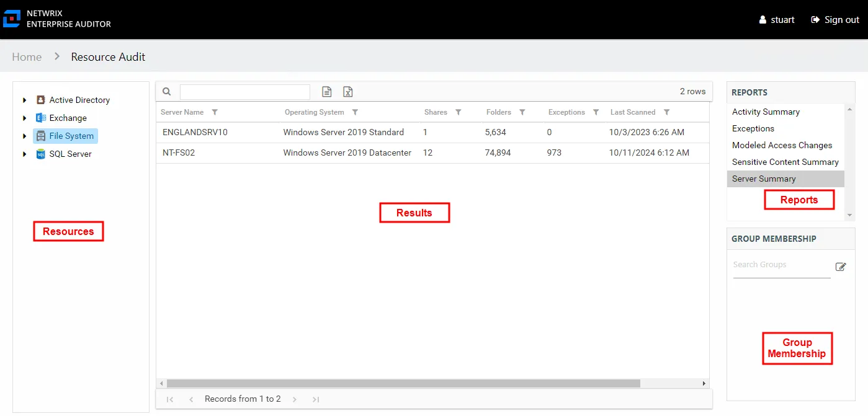Image resolution: width=868 pixels, height=416 pixels.
Task: Click the horizontal scrollbar right arrow
Action: (704, 384)
